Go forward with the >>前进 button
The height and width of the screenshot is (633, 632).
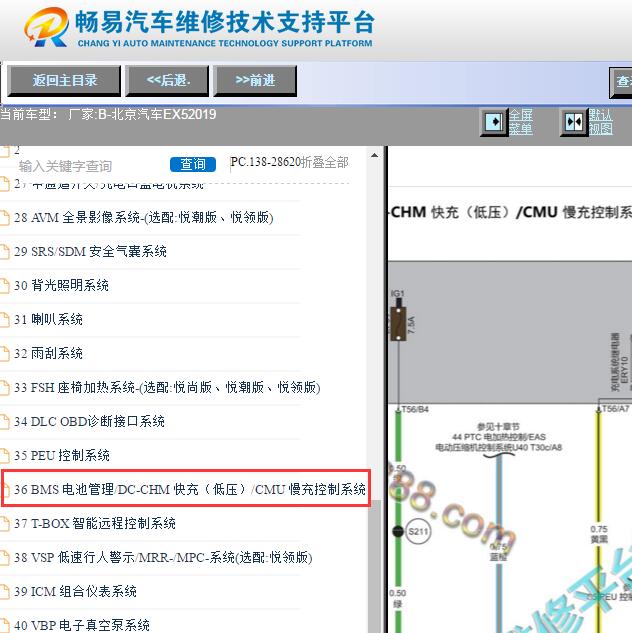pos(255,80)
